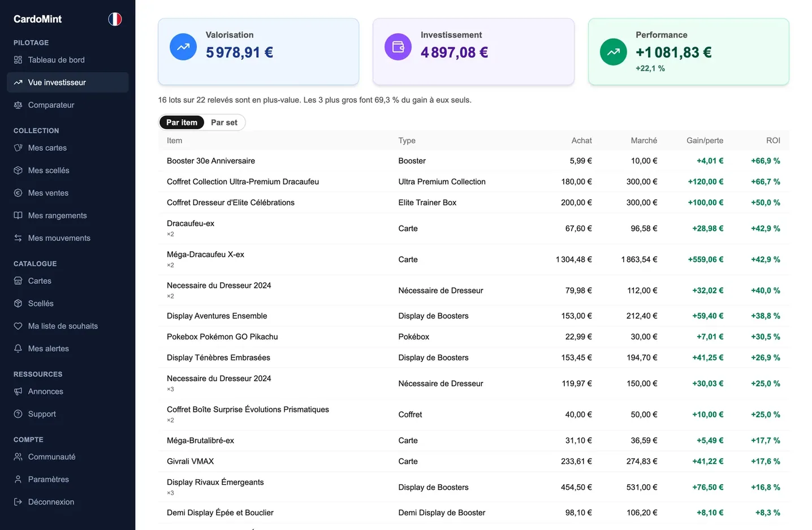Sort by the Gain/perte column header
Viewport: 812px width, 530px height.
[705, 141]
